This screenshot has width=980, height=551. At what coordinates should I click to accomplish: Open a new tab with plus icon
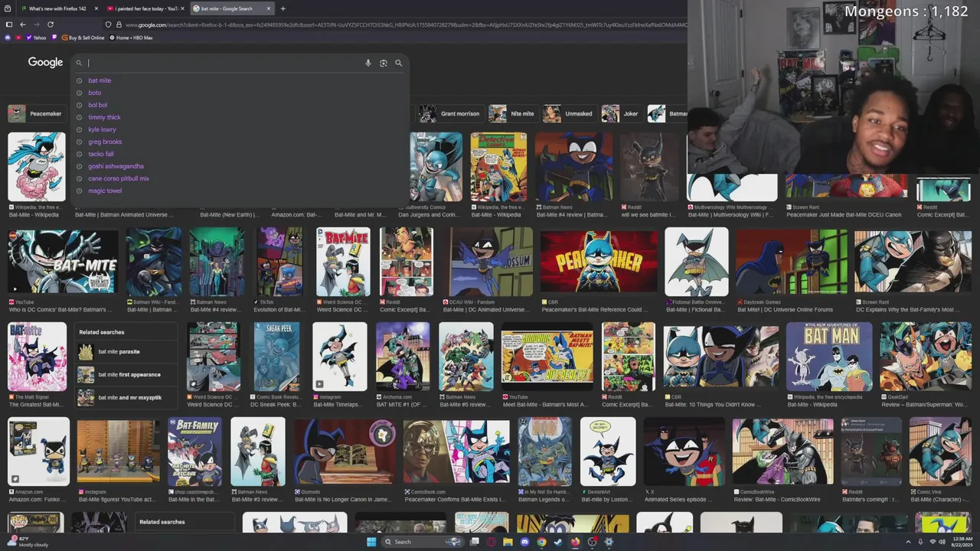pos(283,8)
